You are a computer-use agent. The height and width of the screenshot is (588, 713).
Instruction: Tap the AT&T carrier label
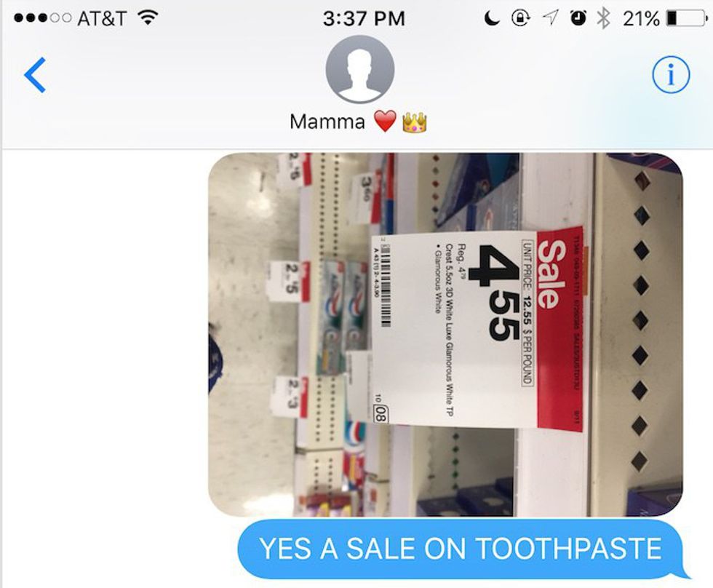click(x=102, y=19)
